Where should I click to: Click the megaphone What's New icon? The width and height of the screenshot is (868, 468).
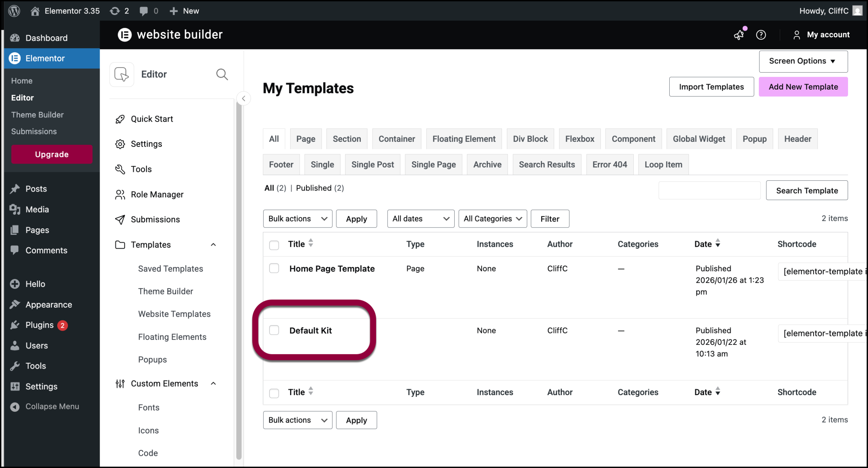739,35
